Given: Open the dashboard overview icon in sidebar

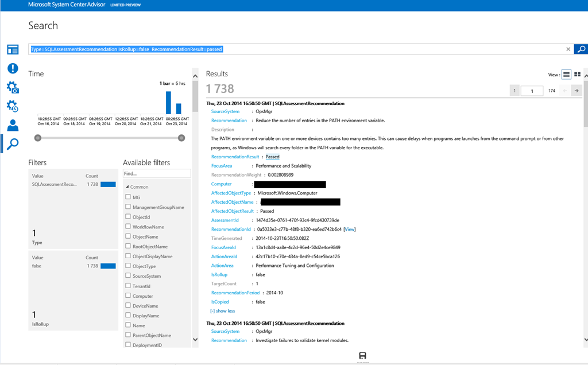Looking at the screenshot, I should click(13, 49).
